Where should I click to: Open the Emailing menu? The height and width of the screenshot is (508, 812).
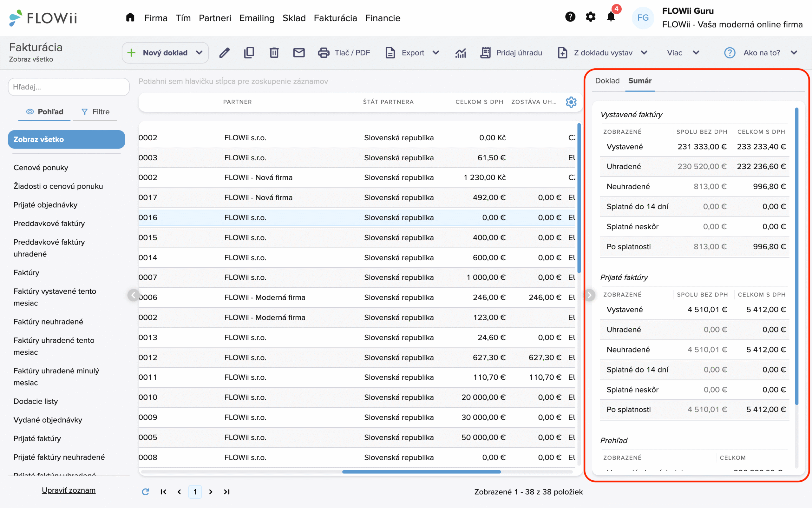pyautogui.click(x=257, y=18)
